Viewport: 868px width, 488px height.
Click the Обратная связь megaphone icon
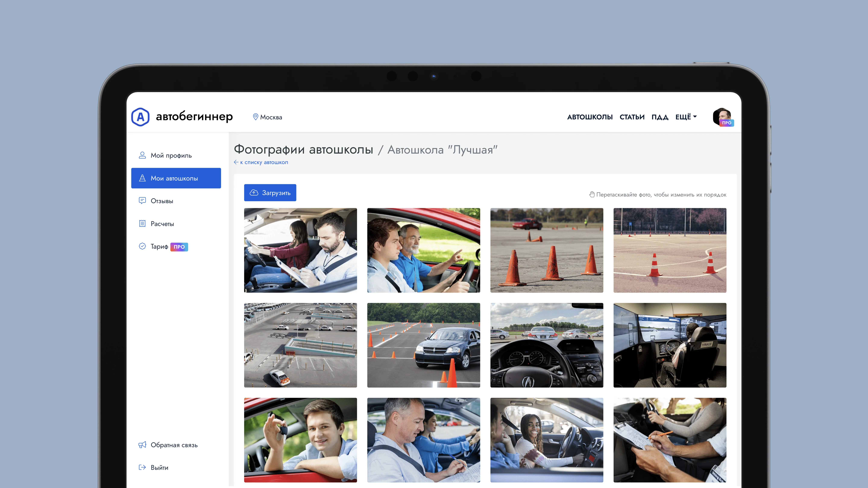point(142,445)
